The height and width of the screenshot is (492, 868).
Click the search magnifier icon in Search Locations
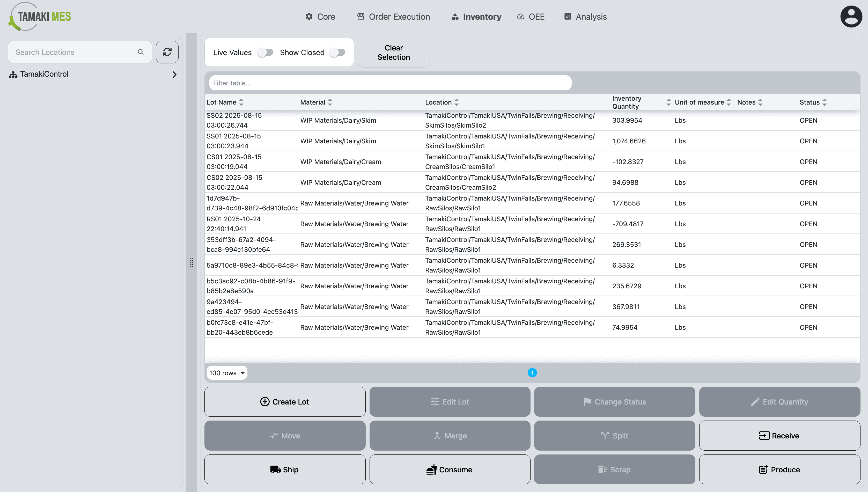141,52
